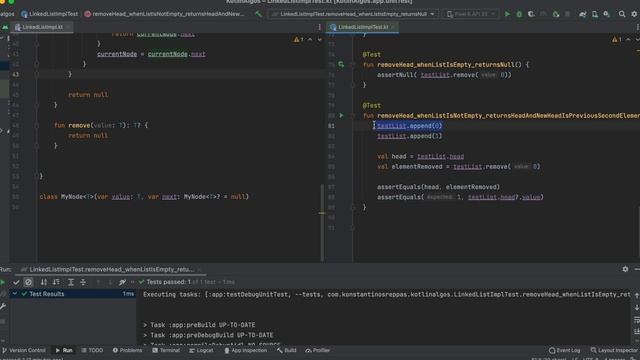
Task: Collapse all test results
Action: click(x=83, y=282)
